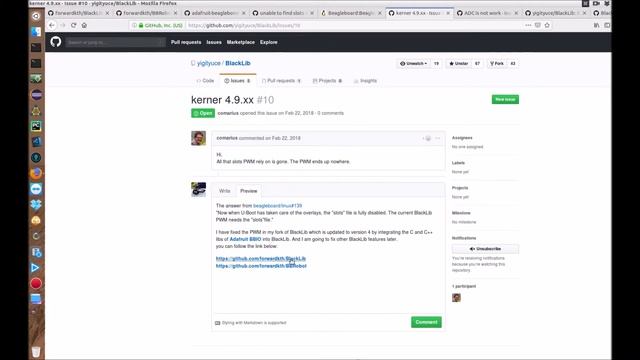Switch to the 'ADC is not work' tab
The width and height of the screenshot is (640, 360).
coord(486,13)
